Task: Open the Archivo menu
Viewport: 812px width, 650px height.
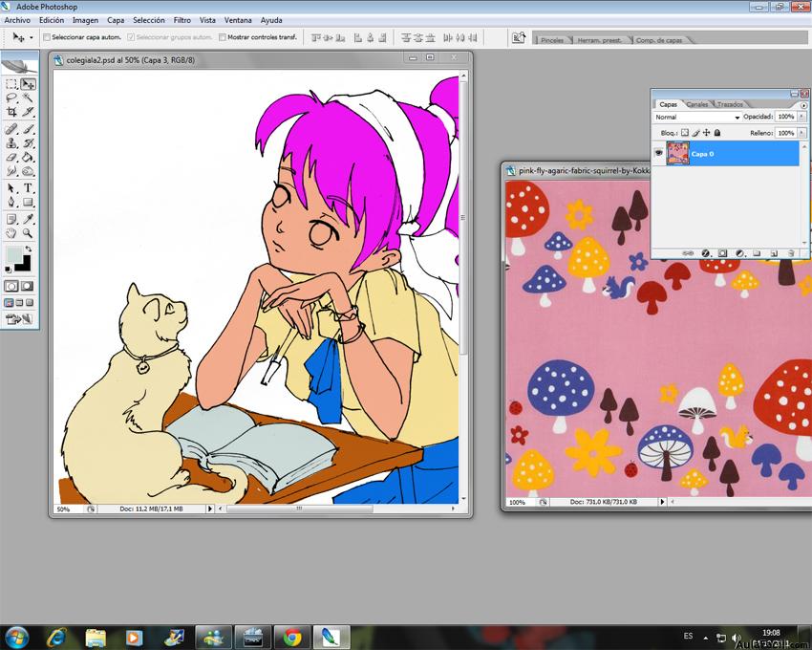Action: pyautogui.click(x=17, y=20)
